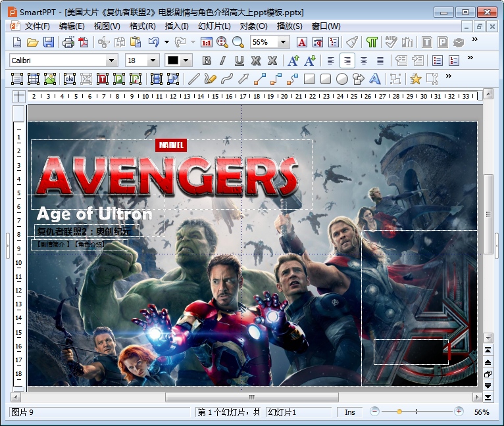
Task: Justify the text alignment
Action: [380, 60]
